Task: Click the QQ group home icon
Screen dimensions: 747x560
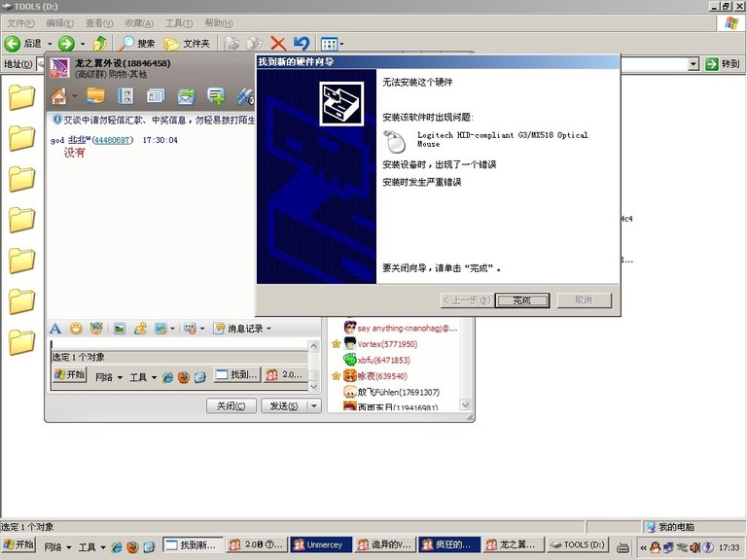Action: coord(59,95)
